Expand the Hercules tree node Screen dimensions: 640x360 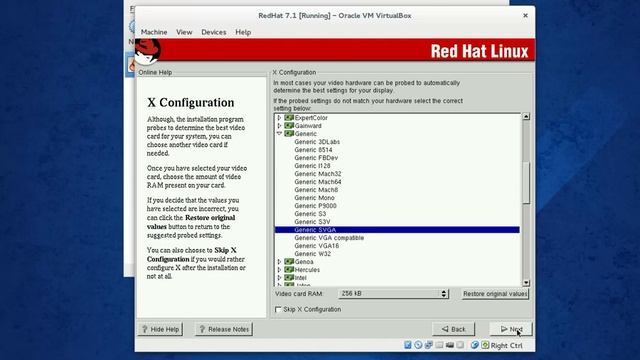coord(280,270)
